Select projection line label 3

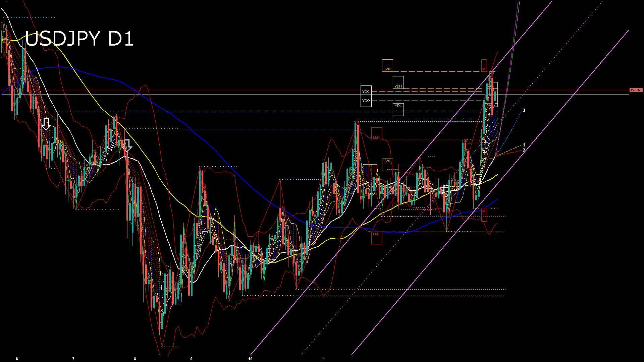[x=524, y=111]
